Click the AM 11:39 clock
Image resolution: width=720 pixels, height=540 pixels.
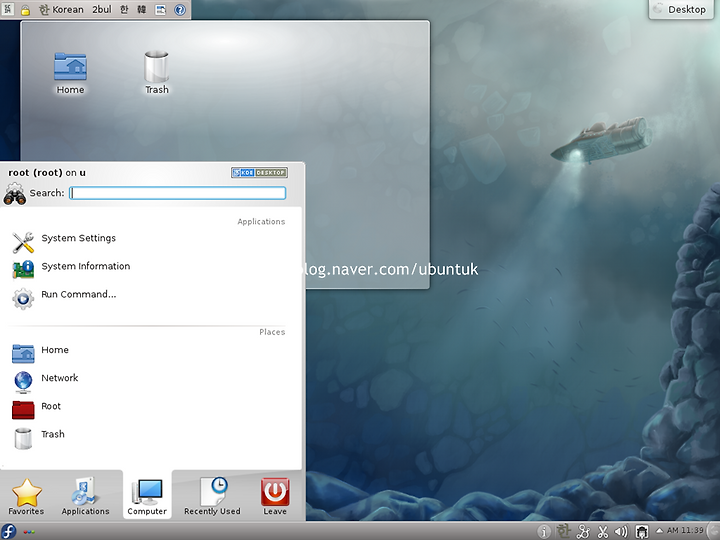685,530
